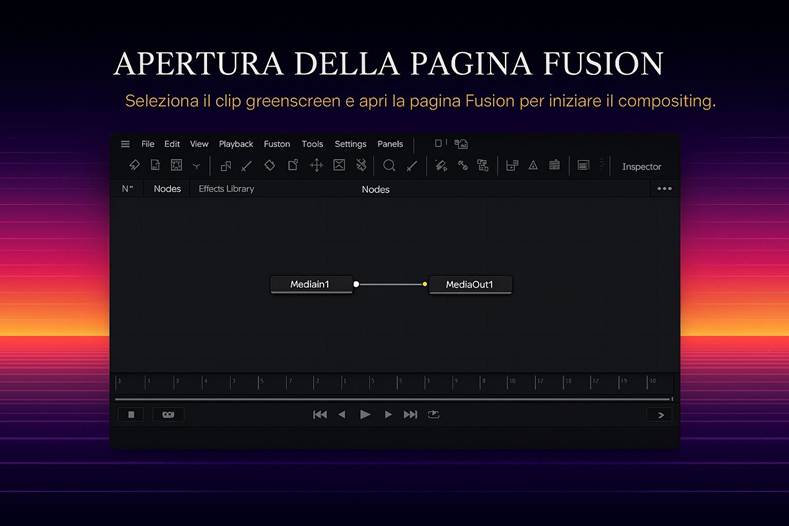Open the File menu
The image size is (789, 526).
[x=148, y=144]
